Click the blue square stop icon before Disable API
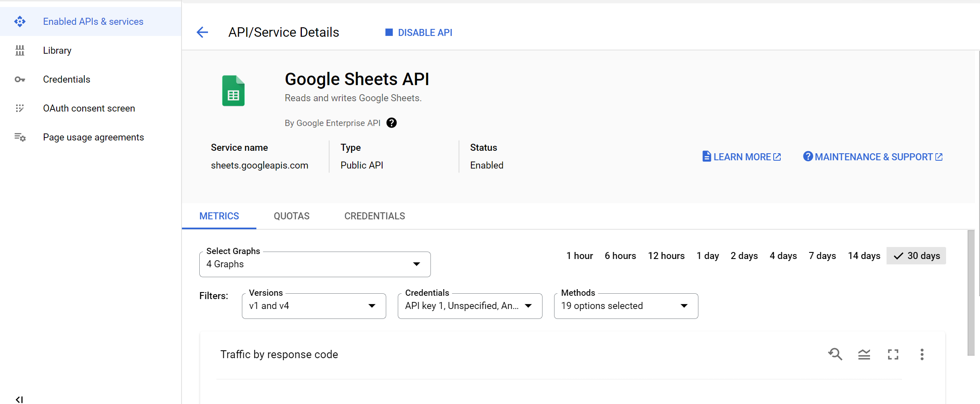Image resolution: width=980 pixels, height=404 pixels. 389,32
